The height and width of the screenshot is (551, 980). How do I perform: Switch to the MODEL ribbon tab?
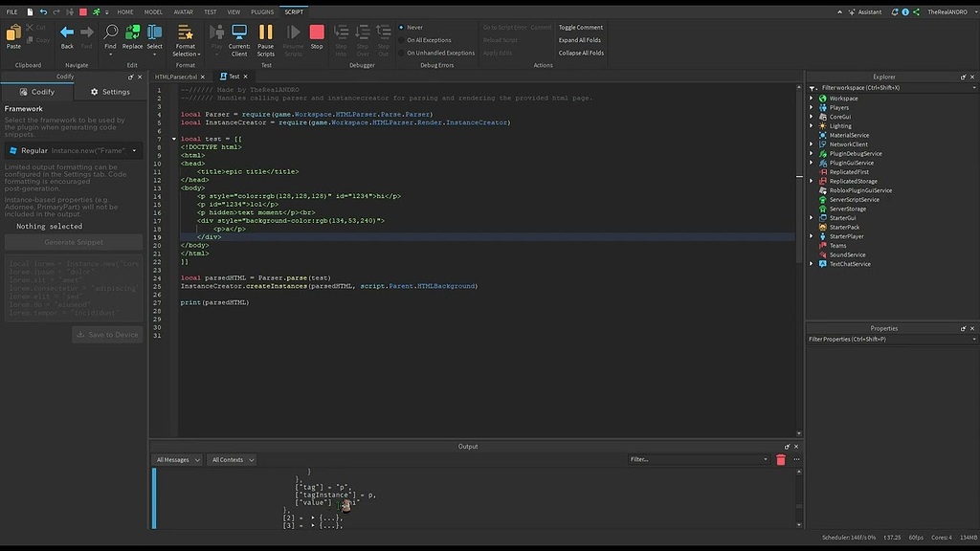153,11
